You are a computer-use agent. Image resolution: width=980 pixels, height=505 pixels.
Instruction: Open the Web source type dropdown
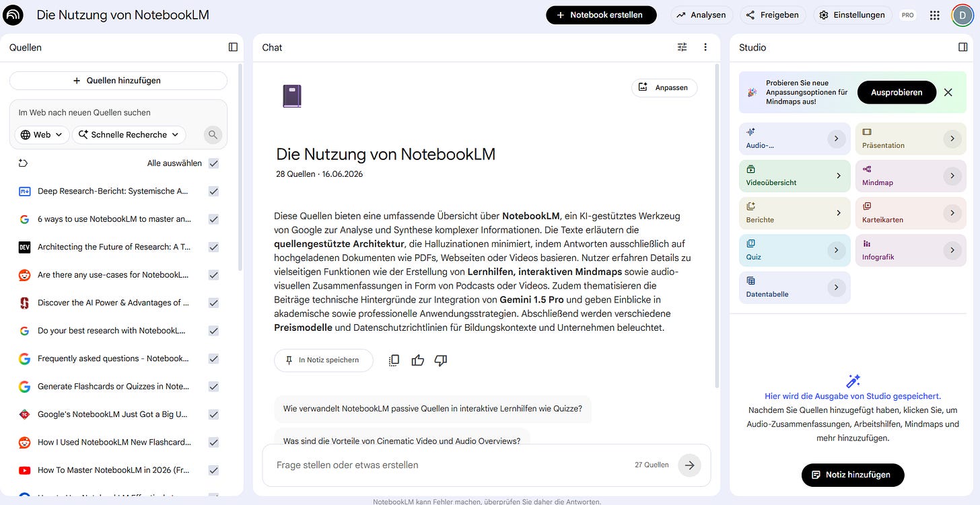[x=42, y=134]
